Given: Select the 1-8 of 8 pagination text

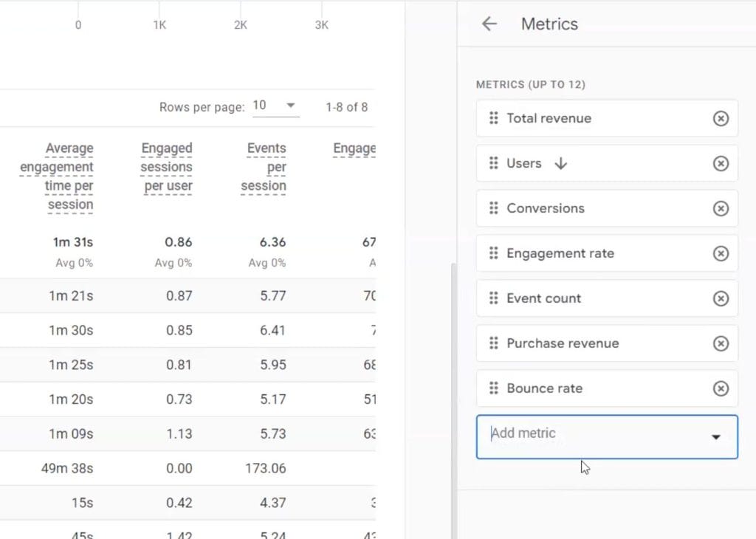Looking at the screenshot, I should coord(347,107).
